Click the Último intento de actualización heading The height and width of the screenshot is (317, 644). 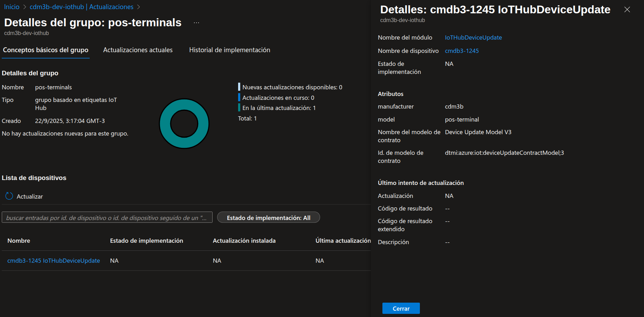(x=421, y=183)
